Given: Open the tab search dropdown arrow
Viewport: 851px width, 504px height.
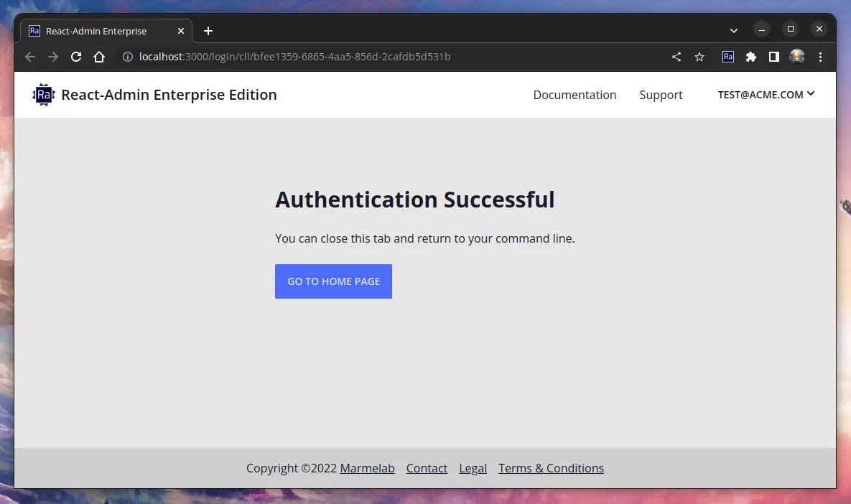Looking at the screenshot, I should pyautogui.click(x=733, y=30).
